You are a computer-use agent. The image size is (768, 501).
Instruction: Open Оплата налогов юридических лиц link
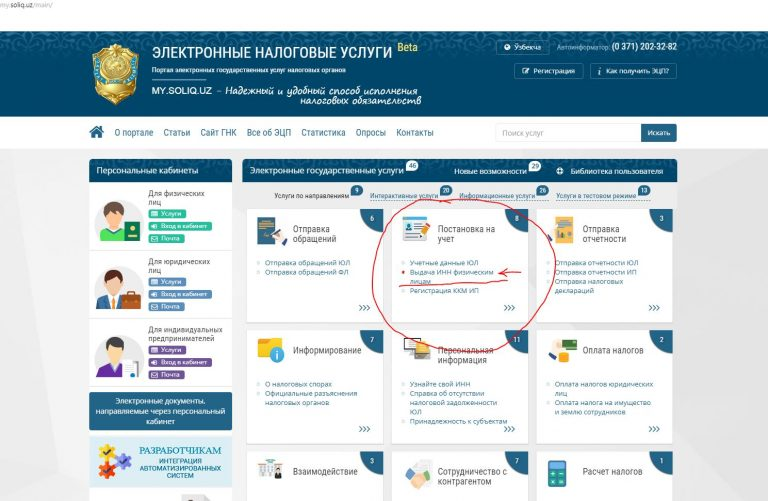pyautogui.click(x=603, y=388)
